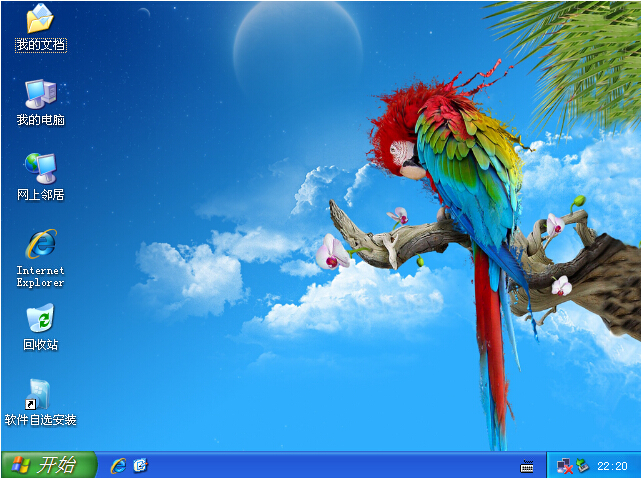
Task: Launch Internet Explorer from the quick launch bar
Action: click(x=118, y=465)
